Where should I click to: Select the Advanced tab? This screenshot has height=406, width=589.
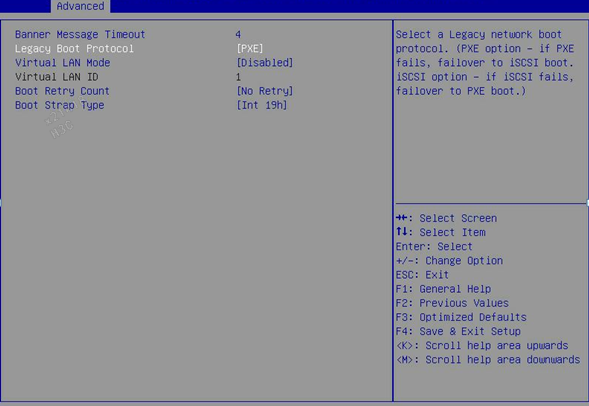click(80, 6)
